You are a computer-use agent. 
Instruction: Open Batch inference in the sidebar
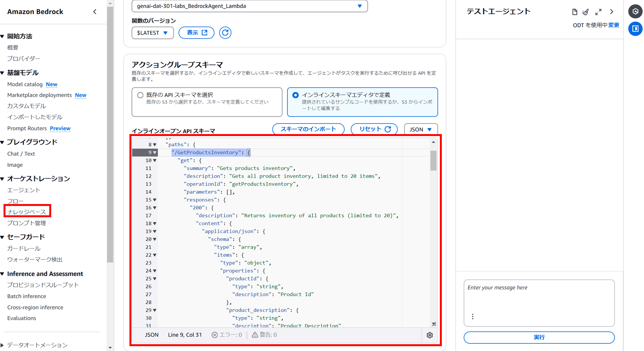(26, 296)
